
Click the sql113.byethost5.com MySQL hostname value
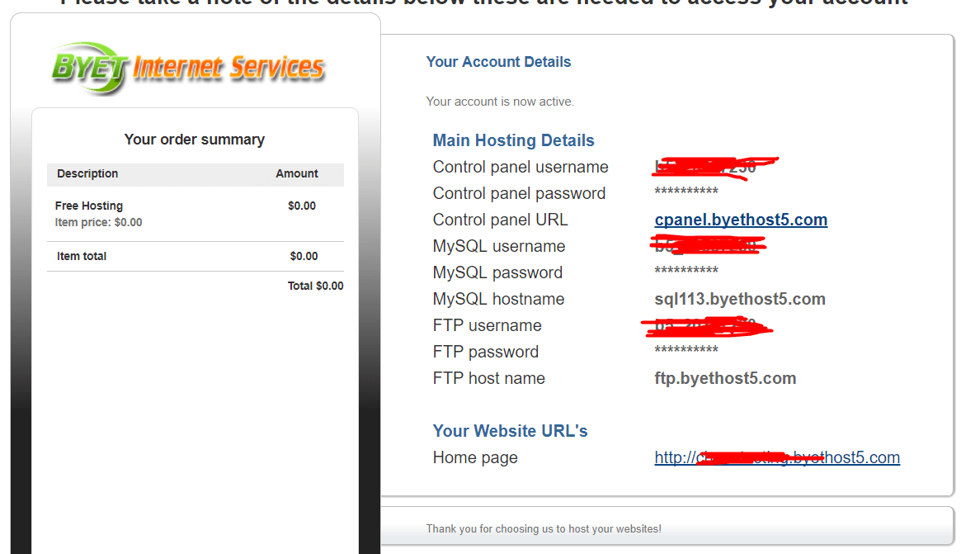pyautogui.click(x=739, y=299)
